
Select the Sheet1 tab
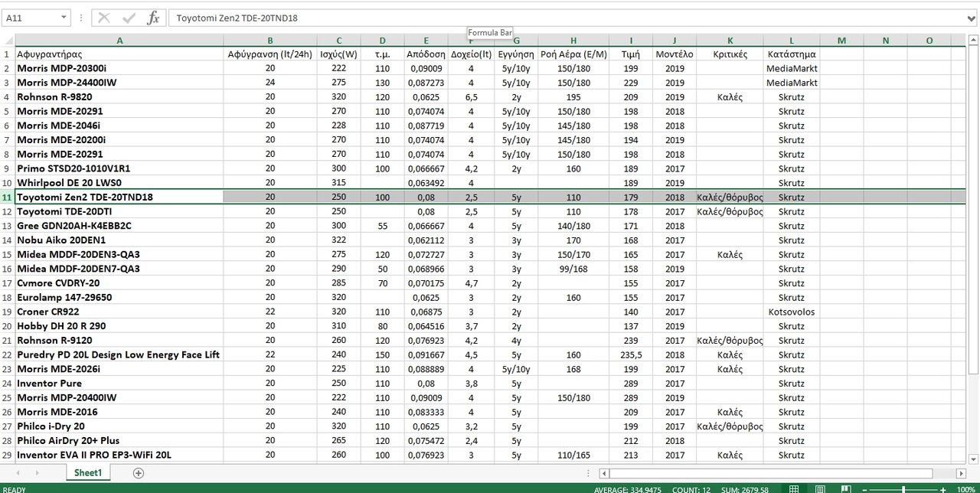point(88,473)
